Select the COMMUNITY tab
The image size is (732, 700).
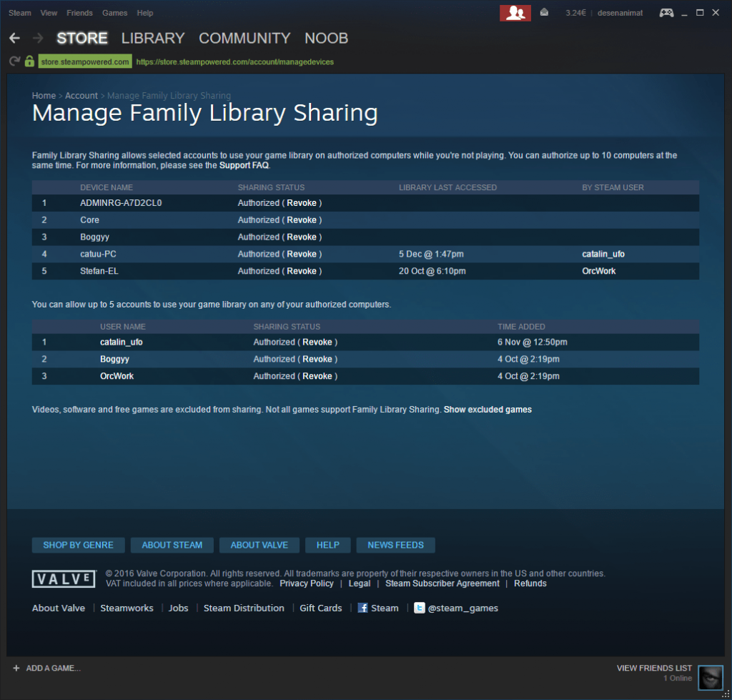pyautogui.click(x=244, y=39)
